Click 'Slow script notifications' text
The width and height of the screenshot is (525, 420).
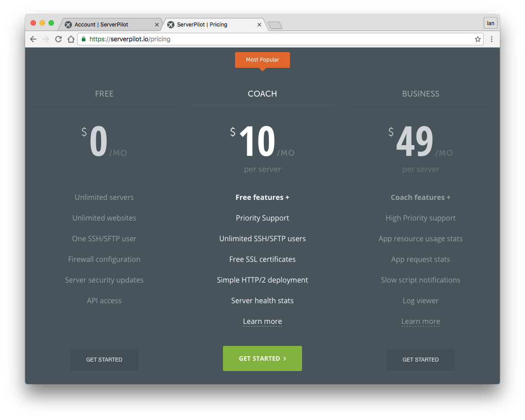tap(421, 280)
